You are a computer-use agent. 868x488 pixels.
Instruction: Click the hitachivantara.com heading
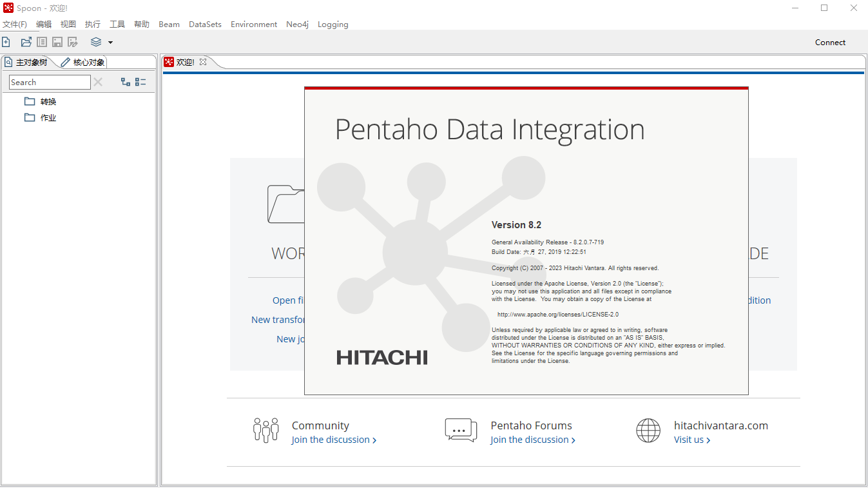[721, 425]
